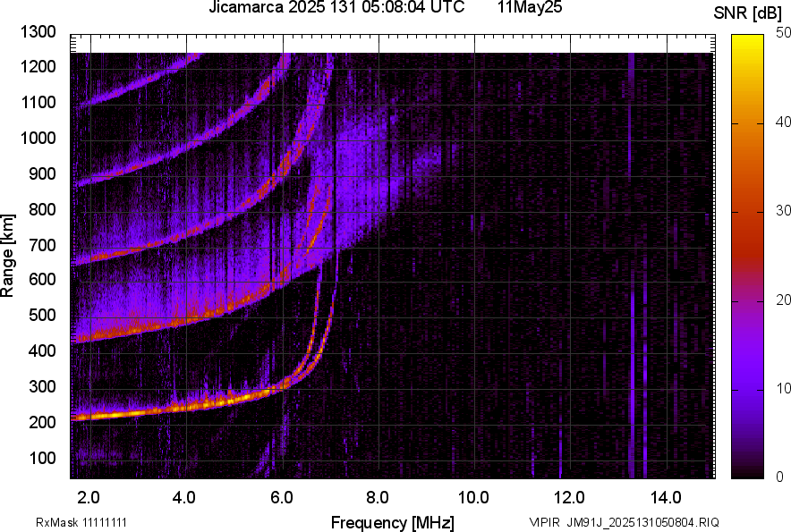The image size is (791, 532).
Task: Click the 'Frequency [MHz]' axis label
Action: tap(393, 522)
